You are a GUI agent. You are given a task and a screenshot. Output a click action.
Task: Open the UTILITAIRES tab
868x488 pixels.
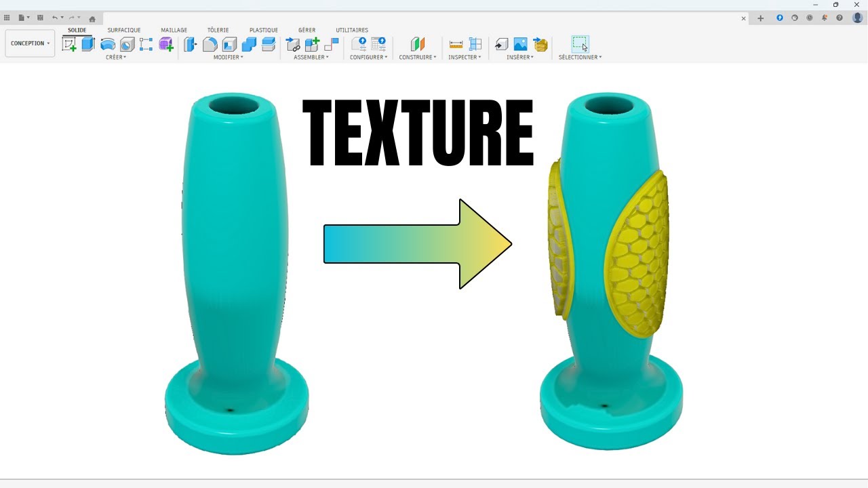tap(352, 30)
